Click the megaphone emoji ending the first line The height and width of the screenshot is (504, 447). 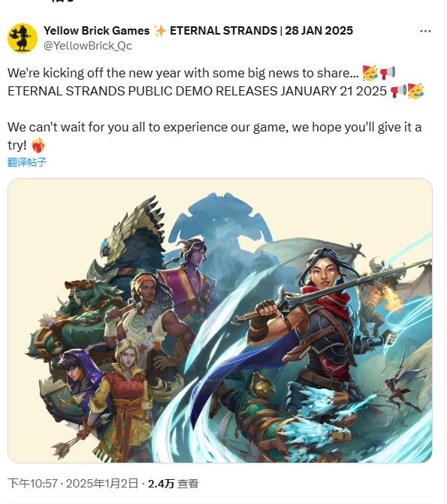388,73
